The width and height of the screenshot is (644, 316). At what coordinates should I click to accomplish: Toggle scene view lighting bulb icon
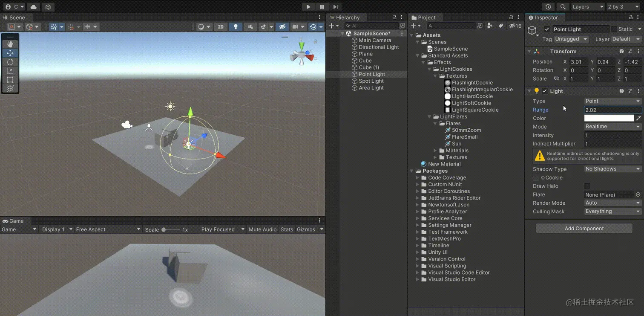click(x=235, y=26)
